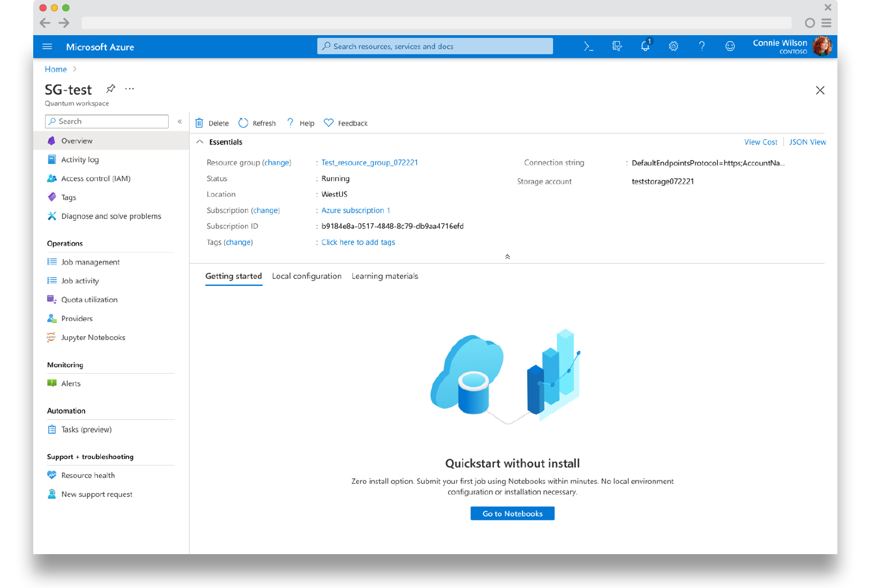Screen dimensions: 871x588
Task: Open the help question mark in header
Action: coord(702,46)
